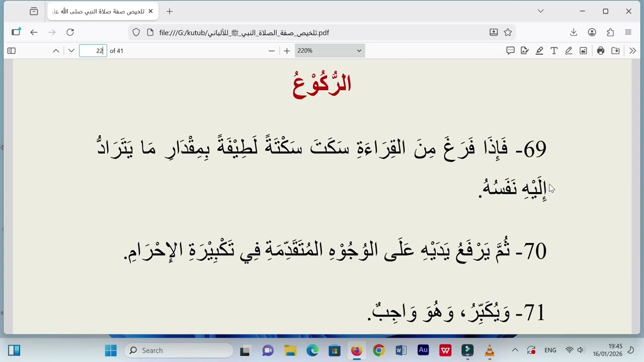Viewport: 644px width, 362px height.
Task: Click the Firefox Back arrow
Action: click(34, 32)
